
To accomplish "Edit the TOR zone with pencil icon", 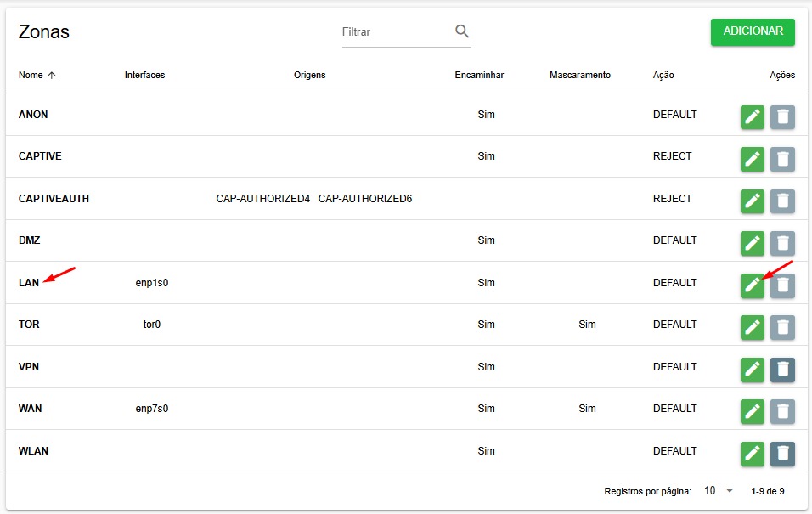I will pos(752,327).
